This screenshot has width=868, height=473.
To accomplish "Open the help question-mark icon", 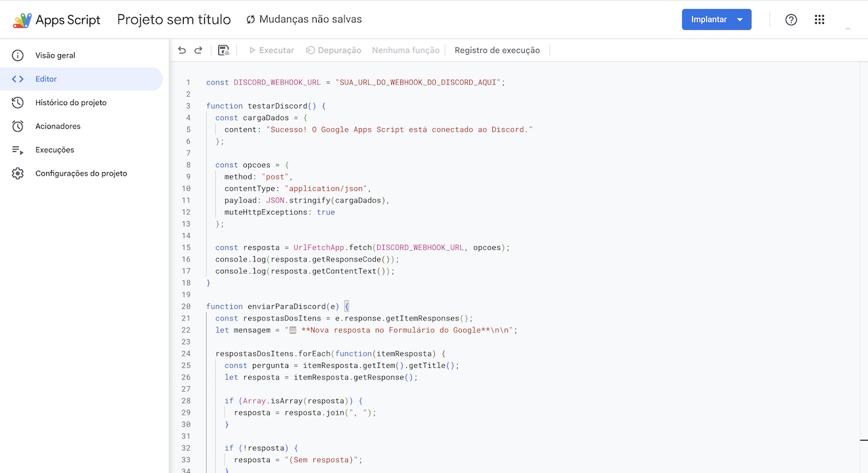I will (791, 20).
